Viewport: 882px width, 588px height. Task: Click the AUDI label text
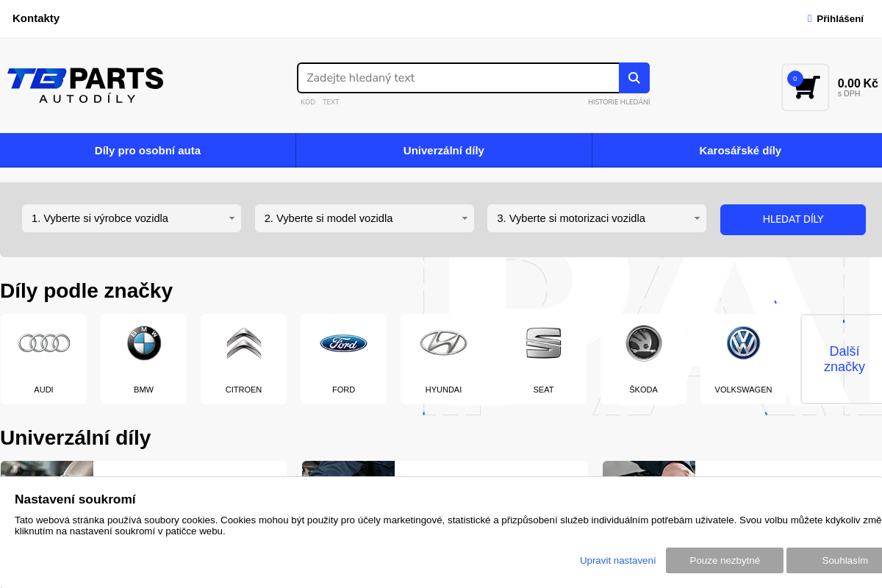pos(44,390)
